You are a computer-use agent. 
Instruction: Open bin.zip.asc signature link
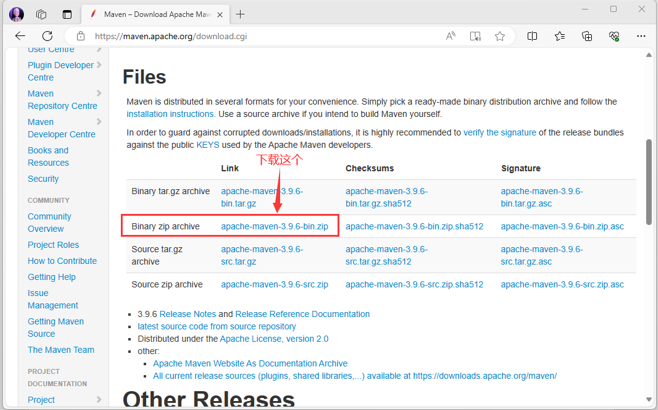pyautogui.click(x=562, y=227)
